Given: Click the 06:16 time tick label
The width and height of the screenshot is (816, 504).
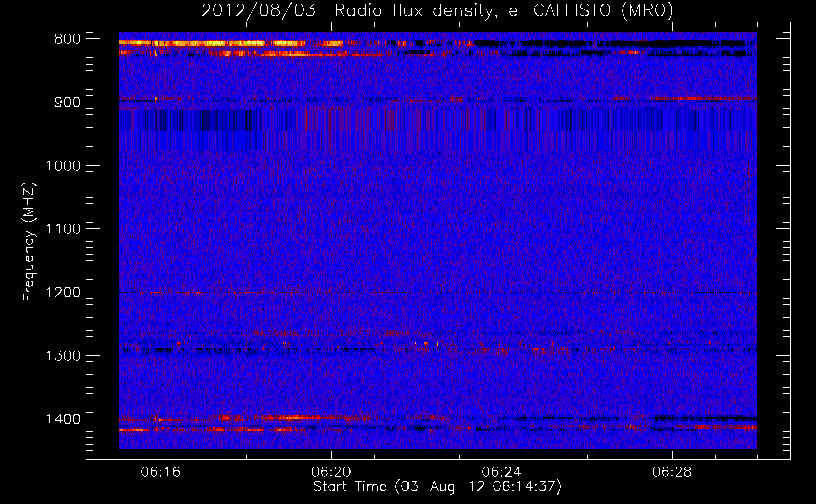Looking at the screenshot, I should (x=161, y=472).
